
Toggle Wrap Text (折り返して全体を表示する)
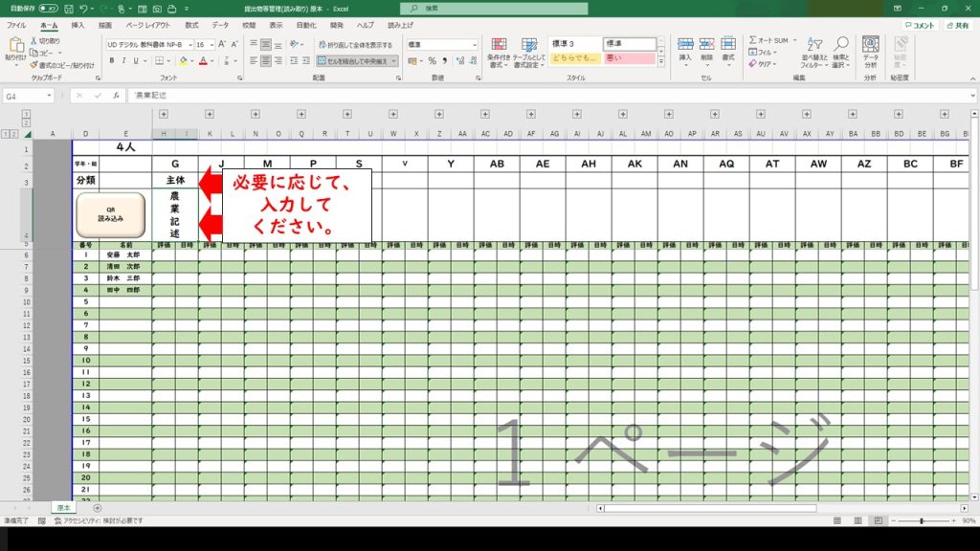tap(354, 45)
